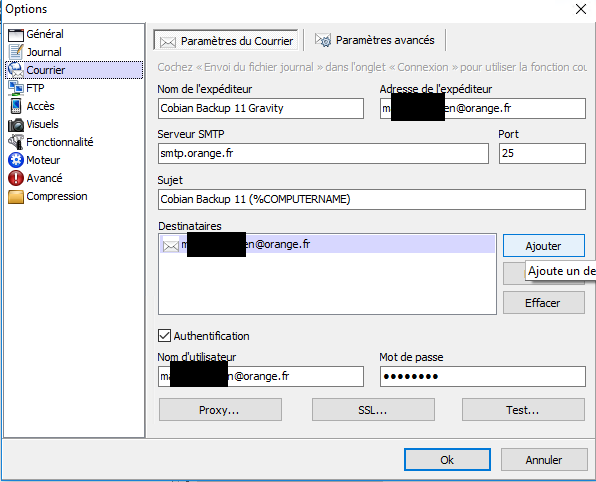Image resolution: width=596 pixels, height=482 pixels.
Task: Click the Port number field
Action: click(x=542, y=154)
